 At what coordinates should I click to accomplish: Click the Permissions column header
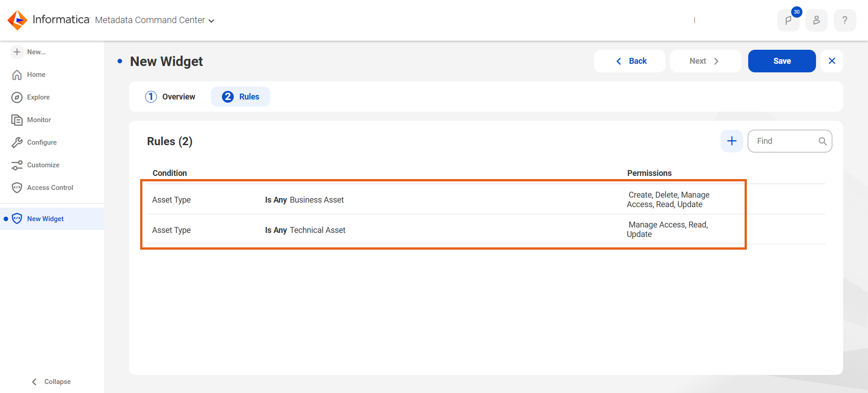649,173
